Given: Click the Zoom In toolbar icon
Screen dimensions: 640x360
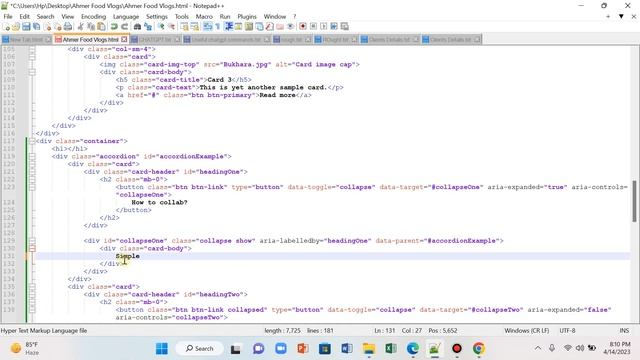Looking at the screenshot, I should click(162, 27).
